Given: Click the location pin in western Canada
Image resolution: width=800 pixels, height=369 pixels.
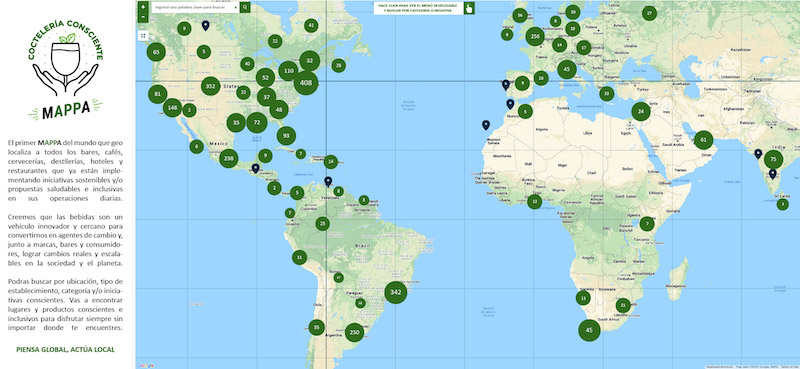Looking at the screenshot, I should [205, 26].
